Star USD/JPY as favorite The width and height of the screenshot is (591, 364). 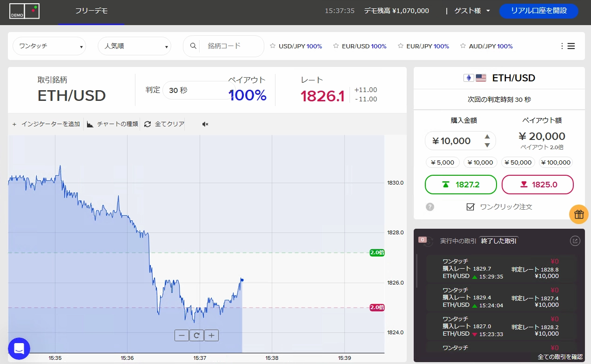coord(273,46)
